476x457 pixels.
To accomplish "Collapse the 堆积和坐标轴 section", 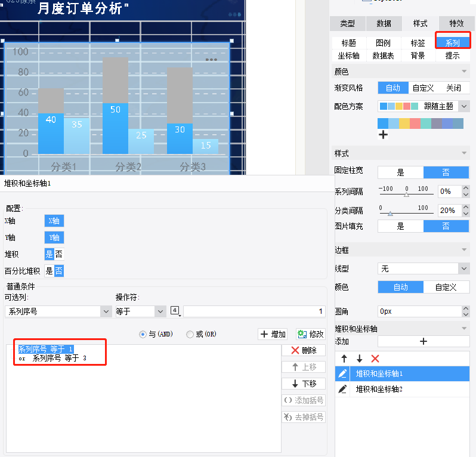I will (x=464, y=328).
